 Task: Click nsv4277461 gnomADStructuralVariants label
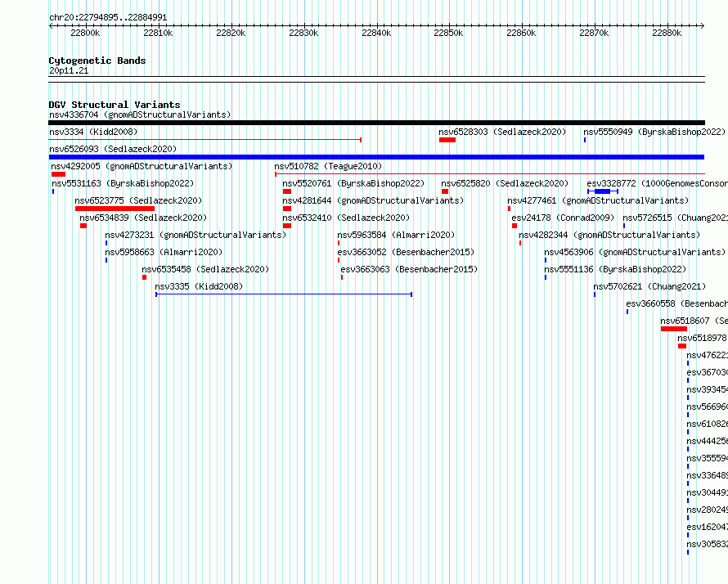click(x=598, y=200)
